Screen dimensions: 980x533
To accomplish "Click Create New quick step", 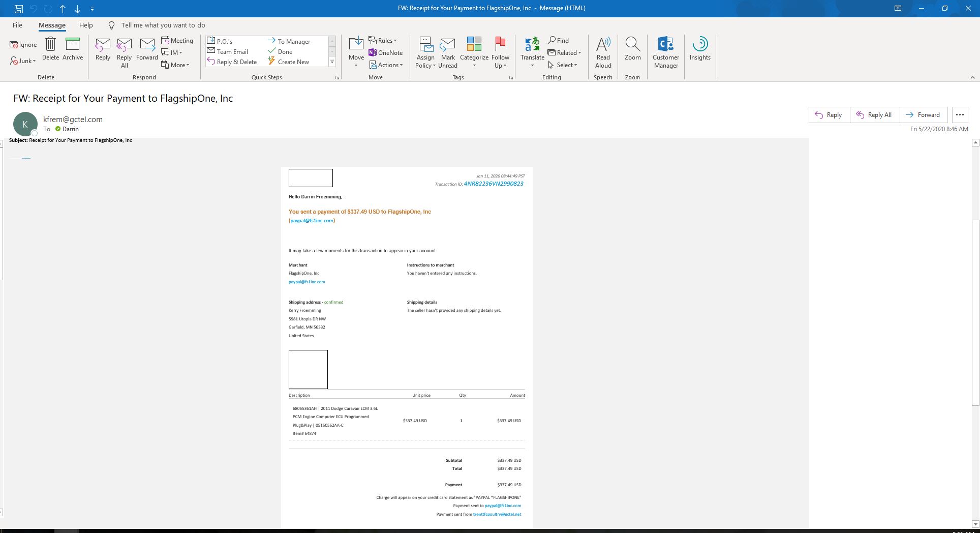I will click(288, 62).
